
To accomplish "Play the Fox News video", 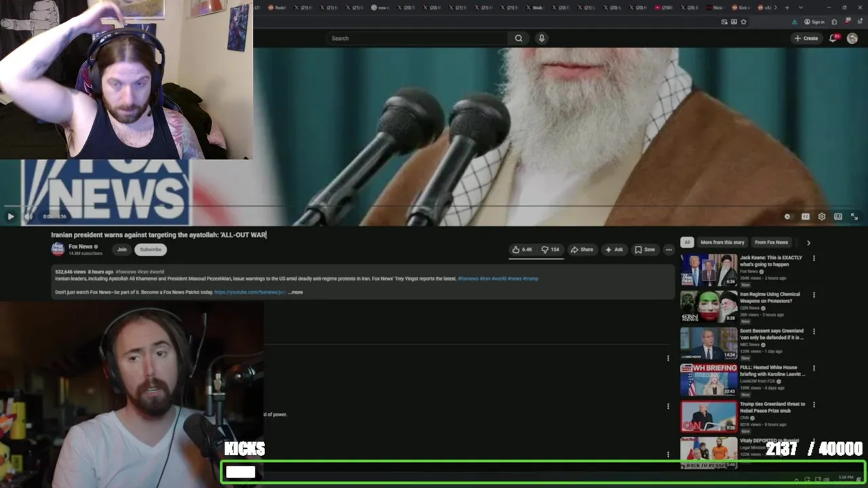I will pyautogui.click(x=10, y=217).
